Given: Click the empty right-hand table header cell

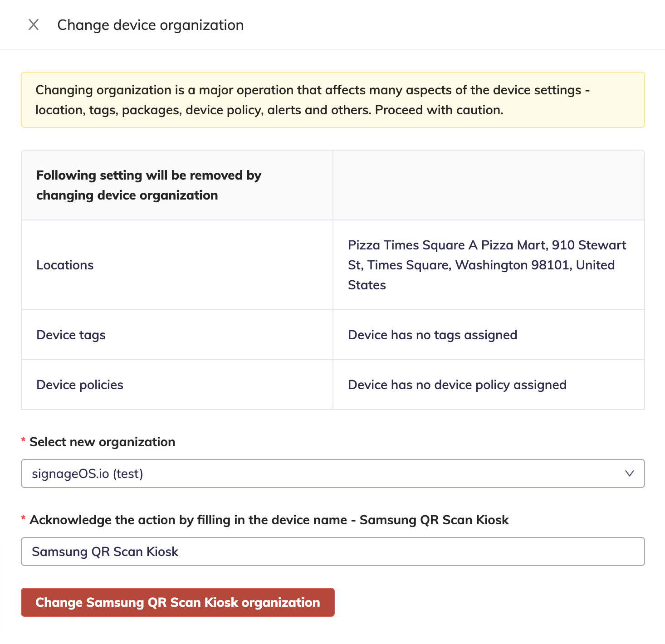Looking at the screenshot, I should (x=489, y=185).
